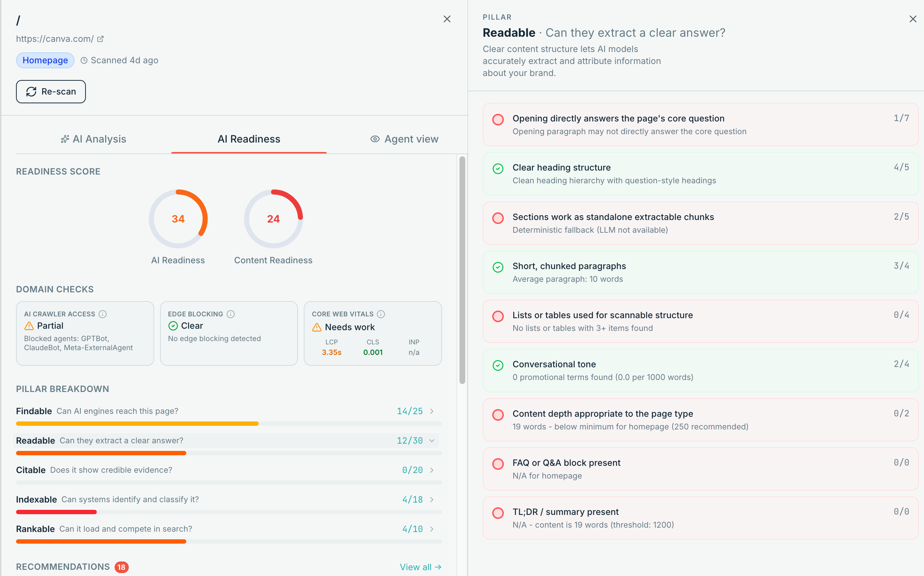Screen dimensions: 924x576
Task: Click the Re-scan button
Action: 51,91
